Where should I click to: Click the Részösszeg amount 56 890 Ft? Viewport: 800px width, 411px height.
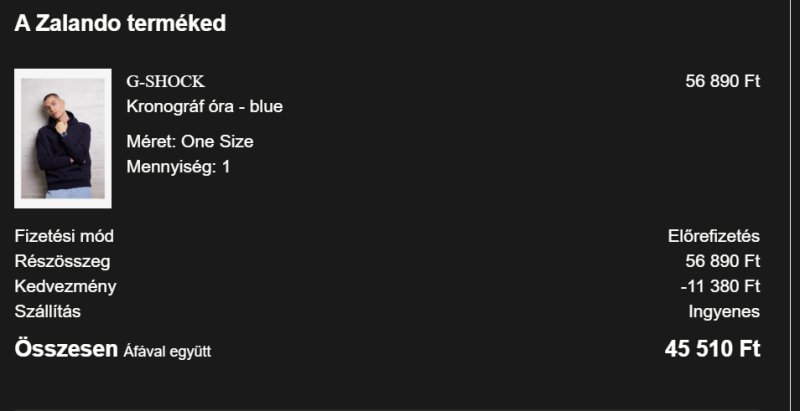click(x=722, y=261)
